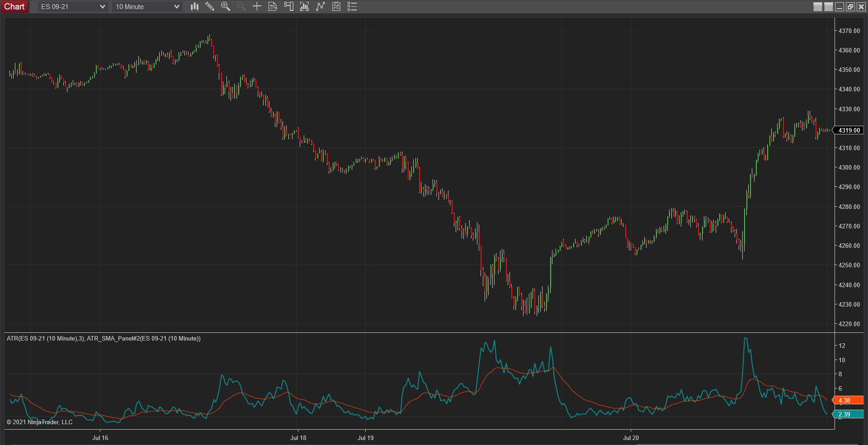Screen dimensions: 868x445
Task: Open the bar type (candlestick bars) toolbar icon
Action: (194, 6)
